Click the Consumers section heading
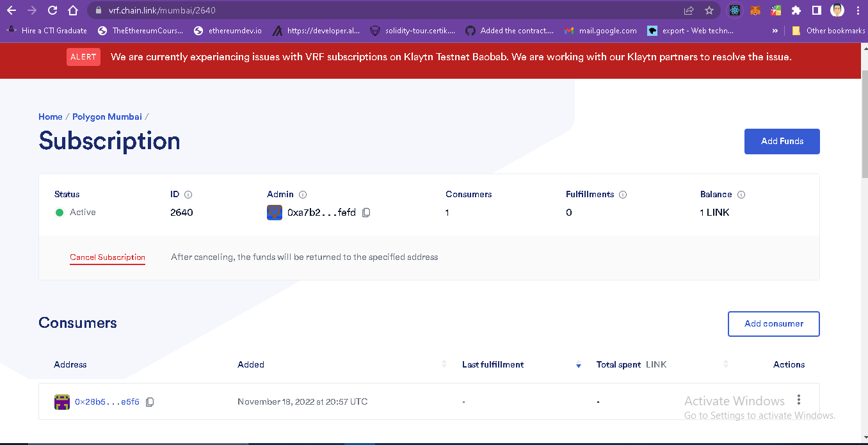 click(77, 323)
